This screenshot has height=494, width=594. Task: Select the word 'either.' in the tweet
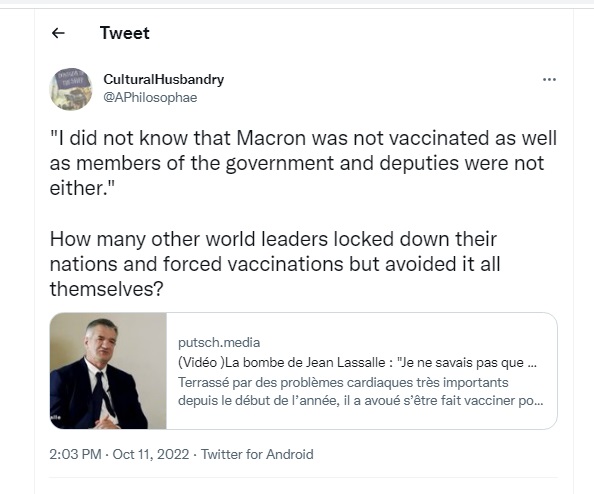82,188
